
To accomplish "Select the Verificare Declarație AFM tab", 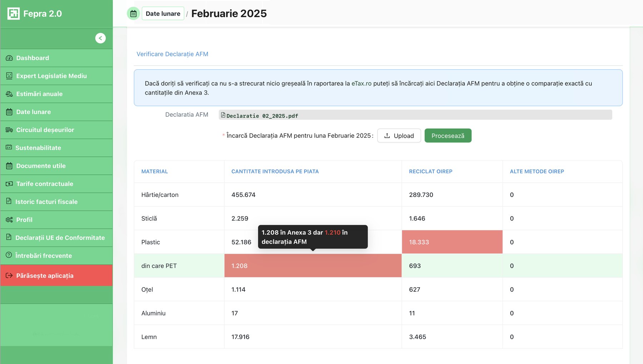I will point(172,54).
